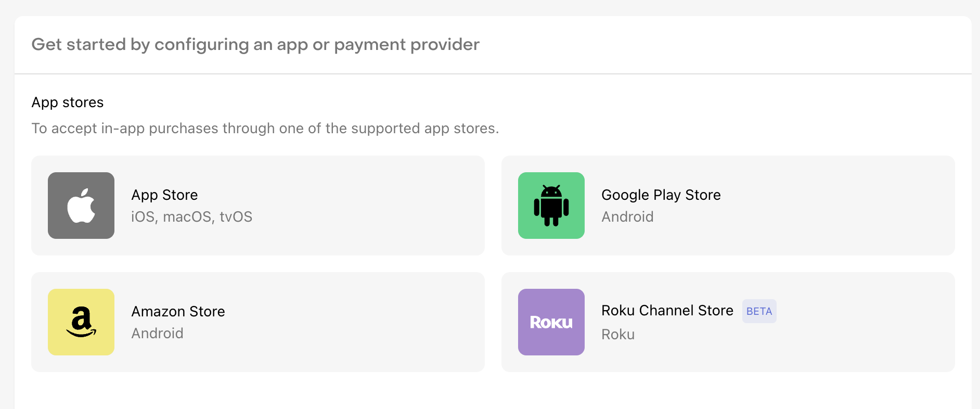Click blank right area of Roku card
This screenshot has width=980, height=409.
[874, 322]
